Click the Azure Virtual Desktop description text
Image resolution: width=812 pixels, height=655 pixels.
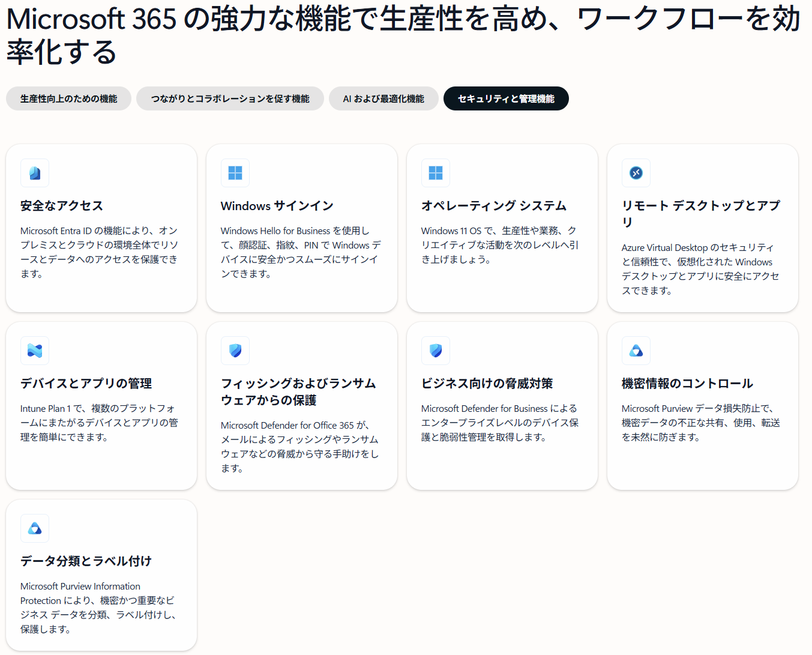click(x=700, y=269)
